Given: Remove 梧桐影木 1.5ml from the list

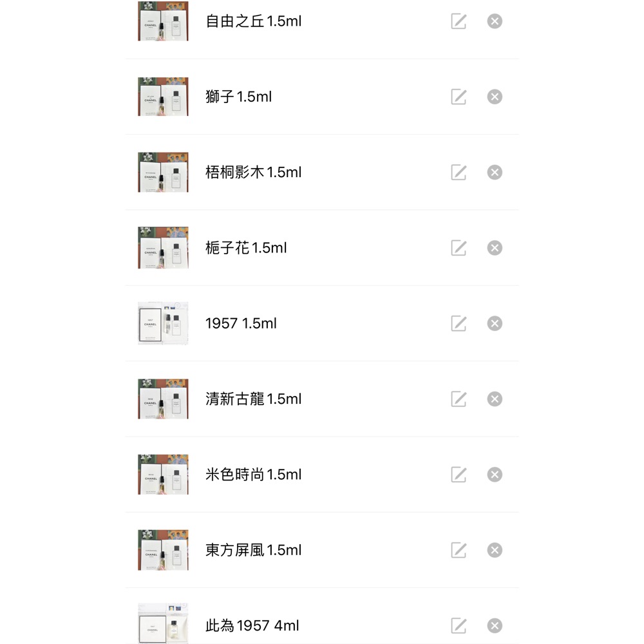Looking at the screenshot, I should point(495,172).
